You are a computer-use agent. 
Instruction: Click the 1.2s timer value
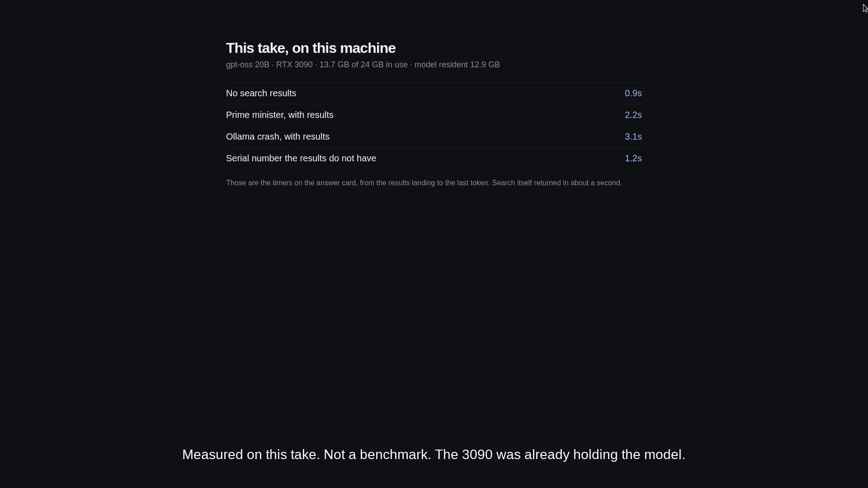click(633, 158)
